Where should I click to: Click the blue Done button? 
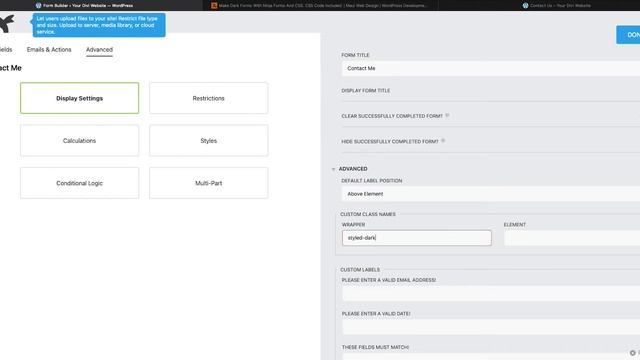pyautogui.click(x=628, y=35)
